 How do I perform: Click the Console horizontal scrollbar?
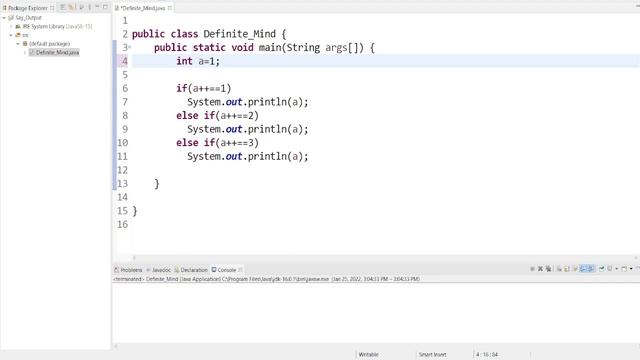pyautogui.click(x=376, y=346)
